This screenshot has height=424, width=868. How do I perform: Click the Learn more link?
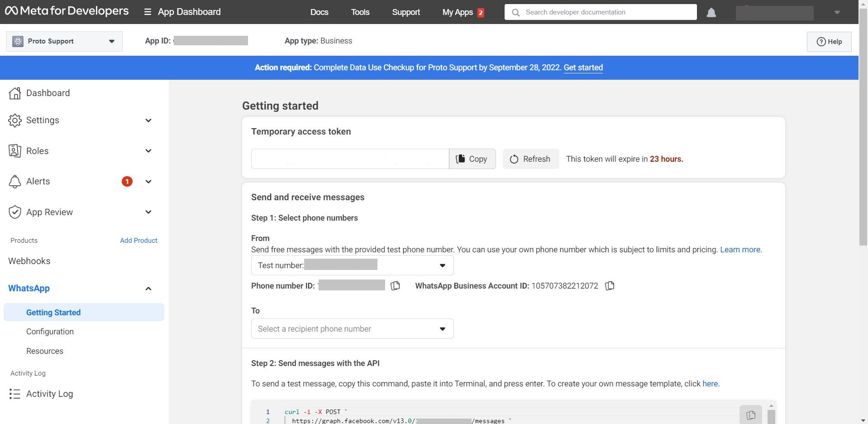coord(741,250)
